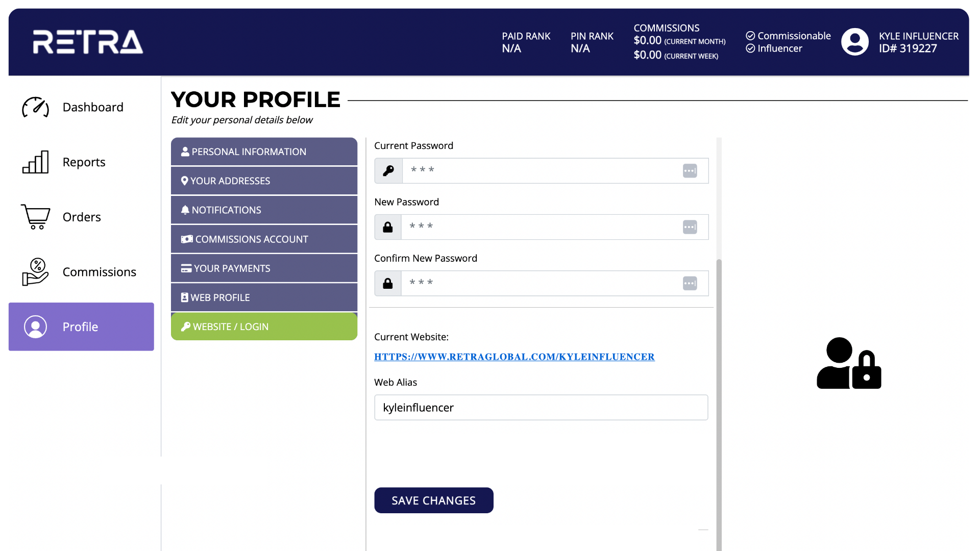Click the user avatar icon in header

[x=854, y=42]
